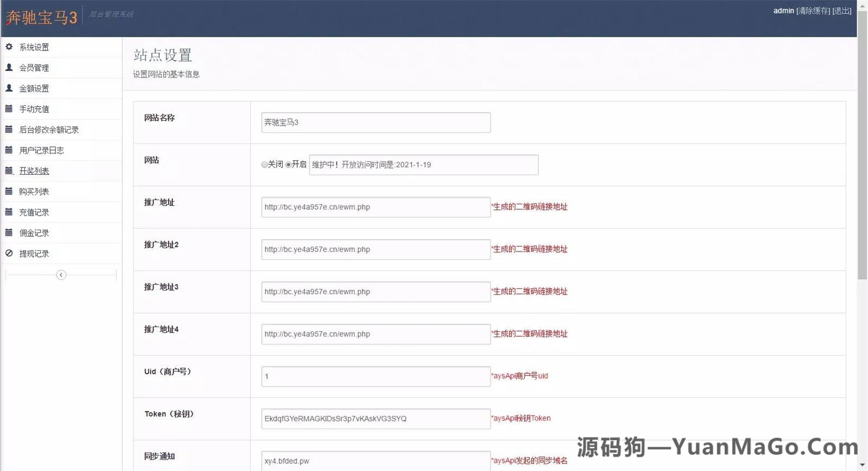
Task: Click the calendar icon beside 后台修改余额记录
Action: (x=9, y=129)
